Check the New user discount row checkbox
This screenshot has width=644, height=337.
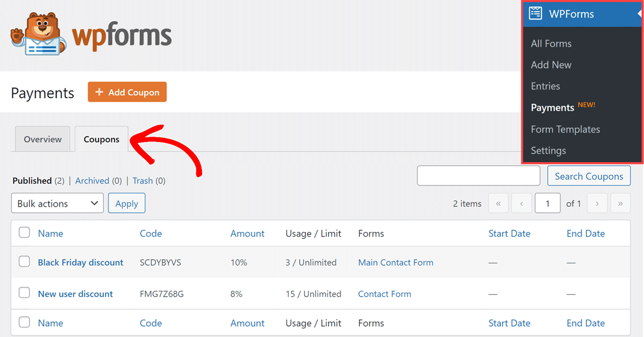pyautogui.click(x=24, y=293)
